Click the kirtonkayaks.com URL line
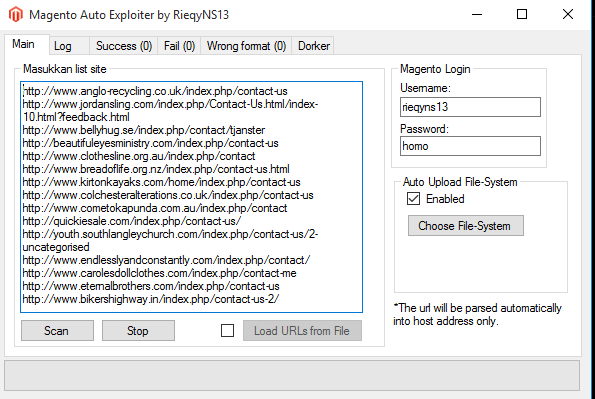 [161, 182]
